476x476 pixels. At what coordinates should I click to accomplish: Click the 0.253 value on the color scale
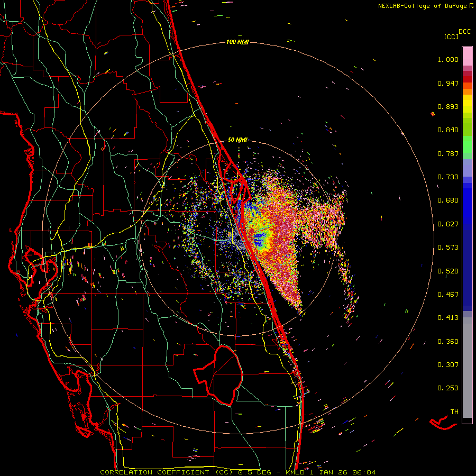[x=448, y=388]
